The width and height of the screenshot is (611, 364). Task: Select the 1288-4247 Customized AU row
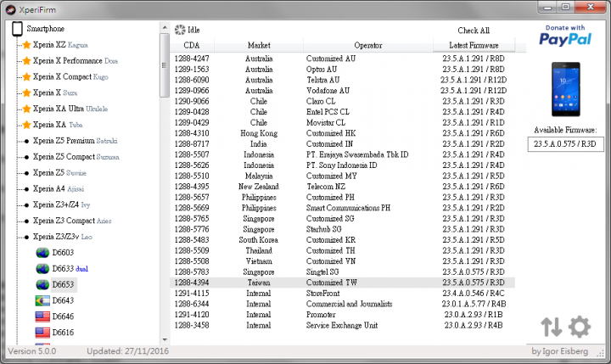(343, 59)
